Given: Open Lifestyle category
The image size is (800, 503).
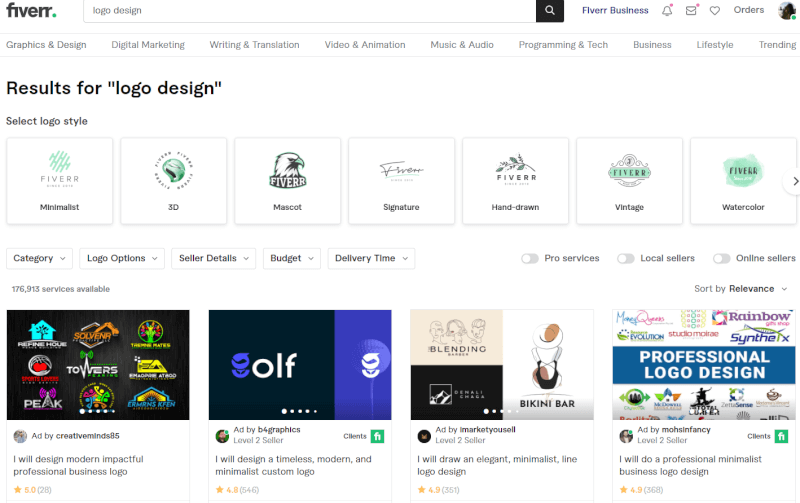Looking at the screenshot, I should pos(715,45).
